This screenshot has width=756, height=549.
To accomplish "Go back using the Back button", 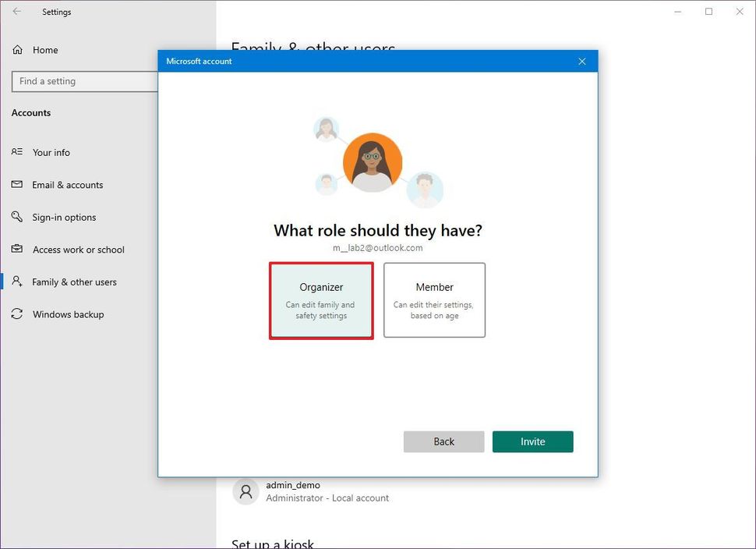I will point(443,441).
